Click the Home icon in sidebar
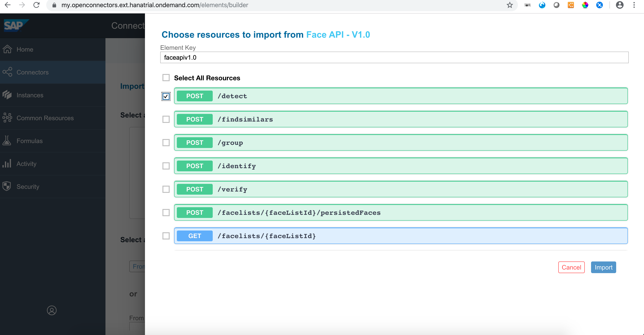This screenshot has height=335, width=644. [x=7, y=49]
